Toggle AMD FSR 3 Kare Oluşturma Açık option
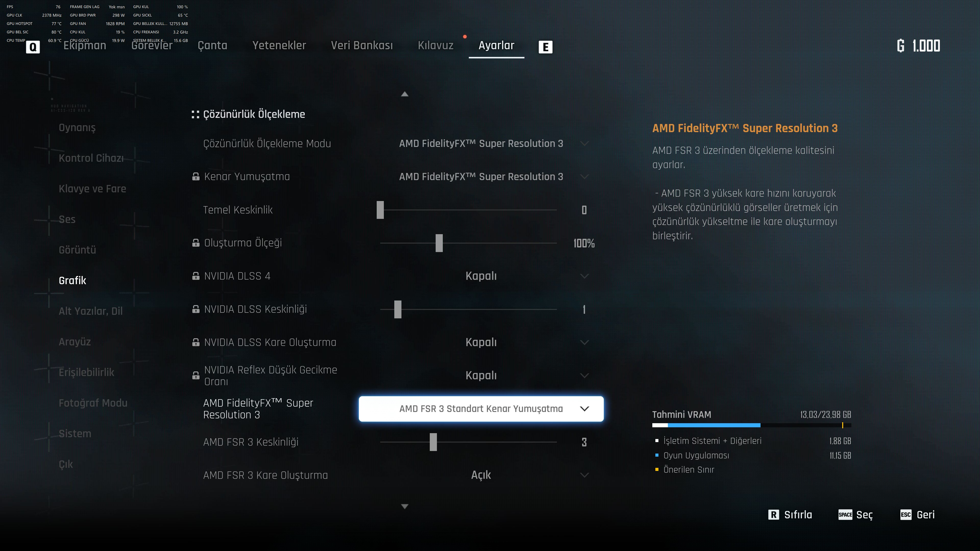Screen dimensions: 980x551 pyautogui.click(x=481, y=475)
